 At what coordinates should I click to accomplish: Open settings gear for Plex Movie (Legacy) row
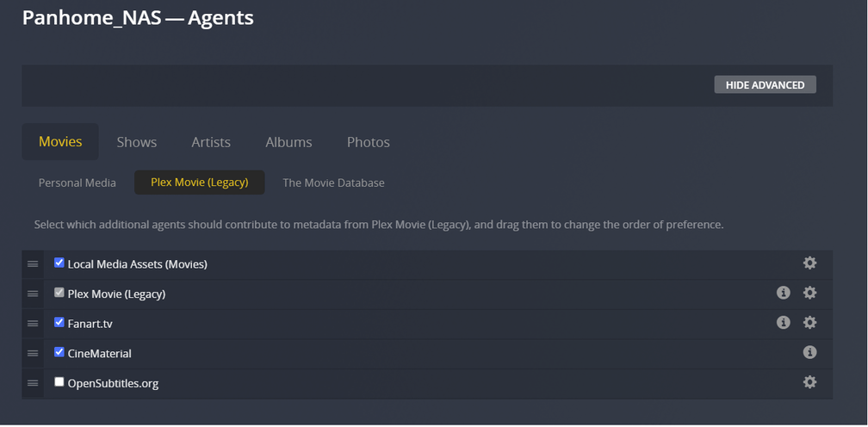pyautogui.click(x=809, y=293)
